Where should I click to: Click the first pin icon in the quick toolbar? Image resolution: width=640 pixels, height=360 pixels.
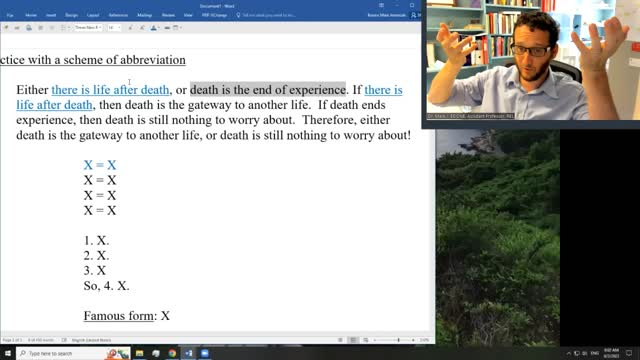pos(6,28)
